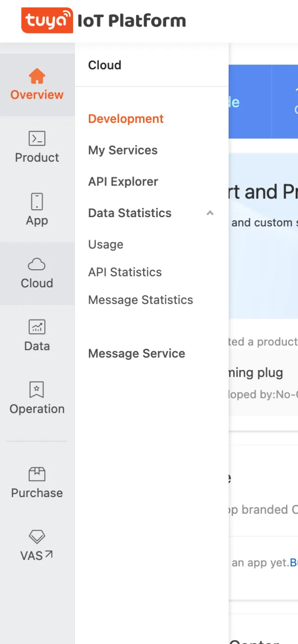298x644 pixels.
Task: Go to Usage statistics
Action: click(106, 245)
